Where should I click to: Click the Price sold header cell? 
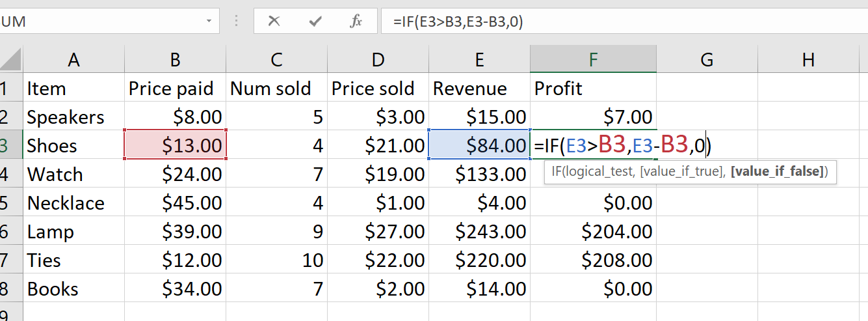coord(378,88)
